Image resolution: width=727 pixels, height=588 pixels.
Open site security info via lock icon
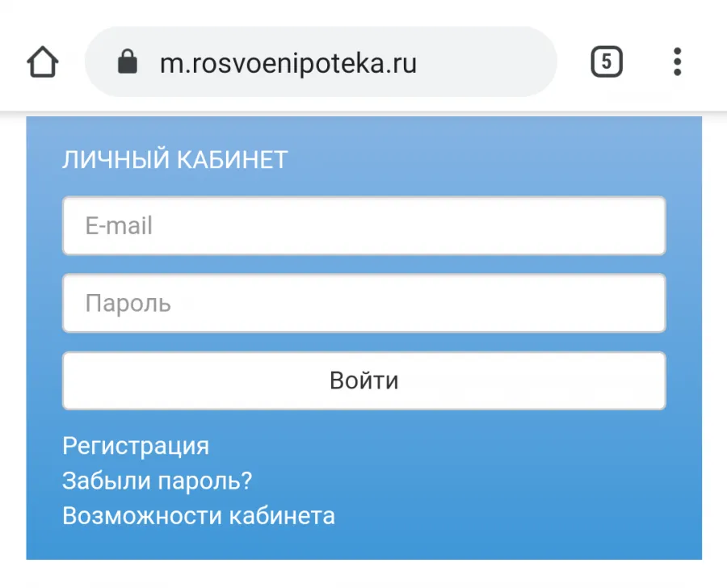(x=128, y=61)
